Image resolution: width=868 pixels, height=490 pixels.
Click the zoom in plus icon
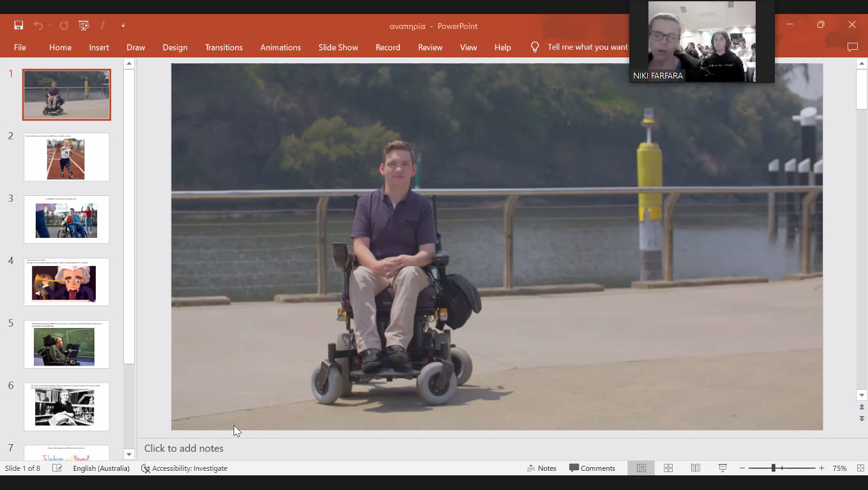point(822,468)
